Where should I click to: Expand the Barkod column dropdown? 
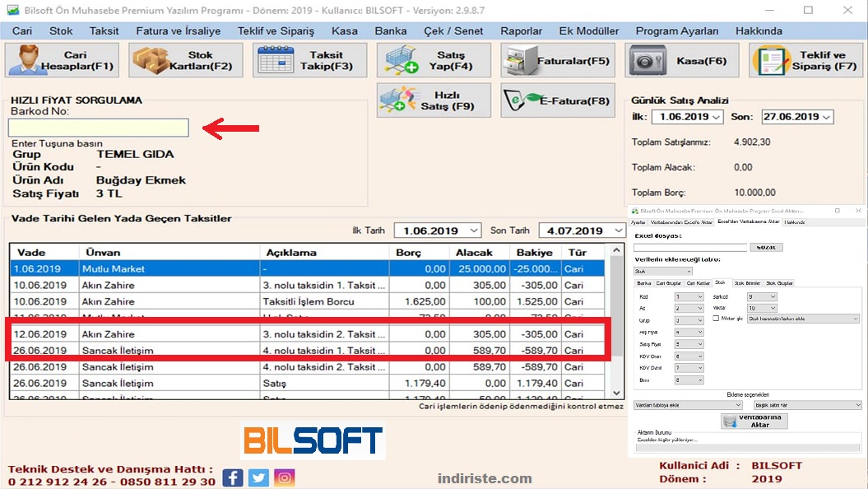(762, 297)
